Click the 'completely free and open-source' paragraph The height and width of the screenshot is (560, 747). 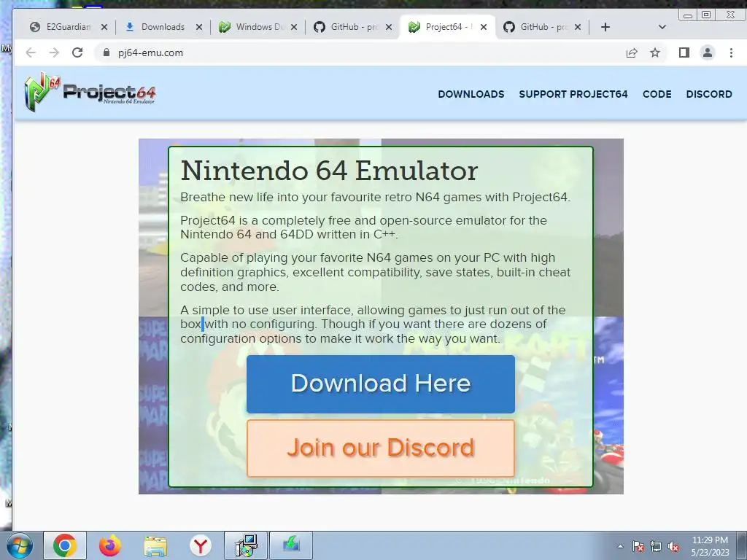point(363,227)
